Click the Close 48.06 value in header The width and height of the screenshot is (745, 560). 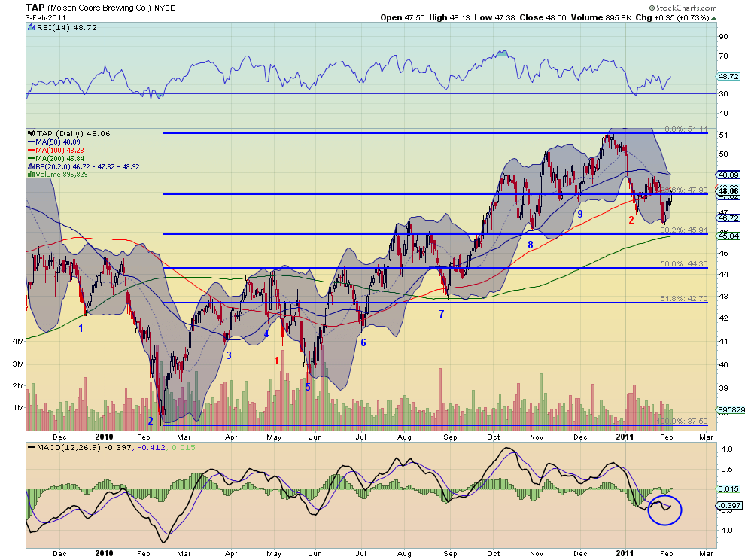click(x=543, y=17)
